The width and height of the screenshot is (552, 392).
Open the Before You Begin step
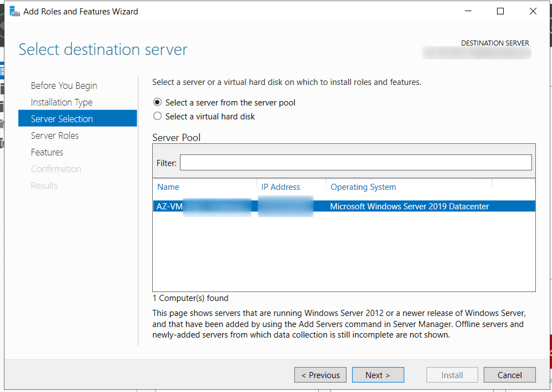point(64,86)
